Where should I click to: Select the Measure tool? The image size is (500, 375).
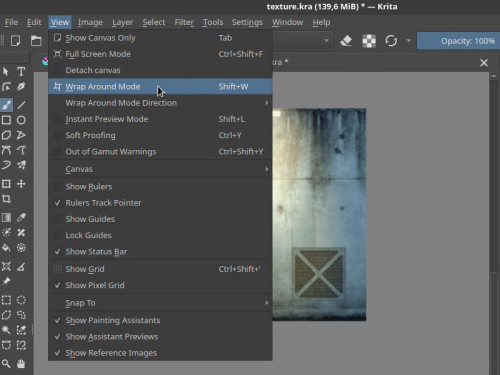point(21,266)
